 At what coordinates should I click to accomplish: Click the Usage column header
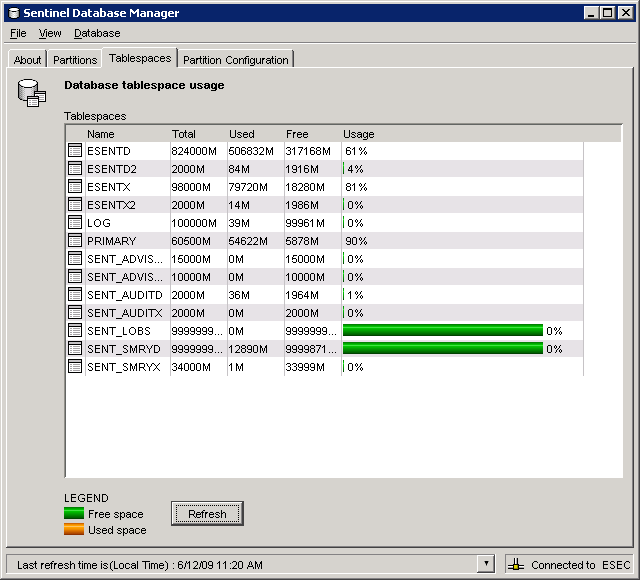pos(358,134)
